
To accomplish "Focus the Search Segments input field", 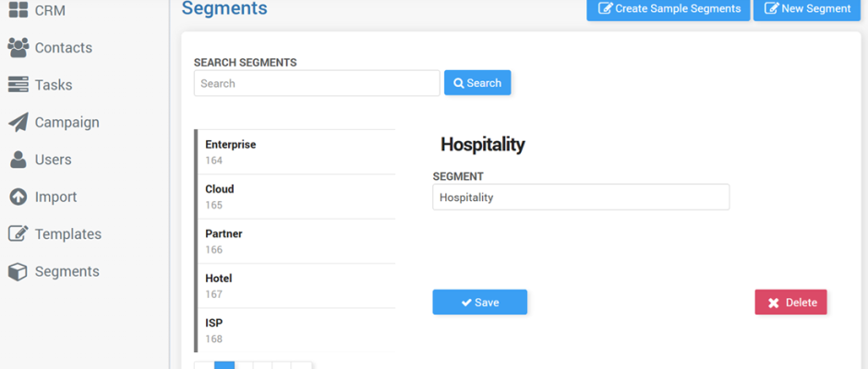I will 317,83.
